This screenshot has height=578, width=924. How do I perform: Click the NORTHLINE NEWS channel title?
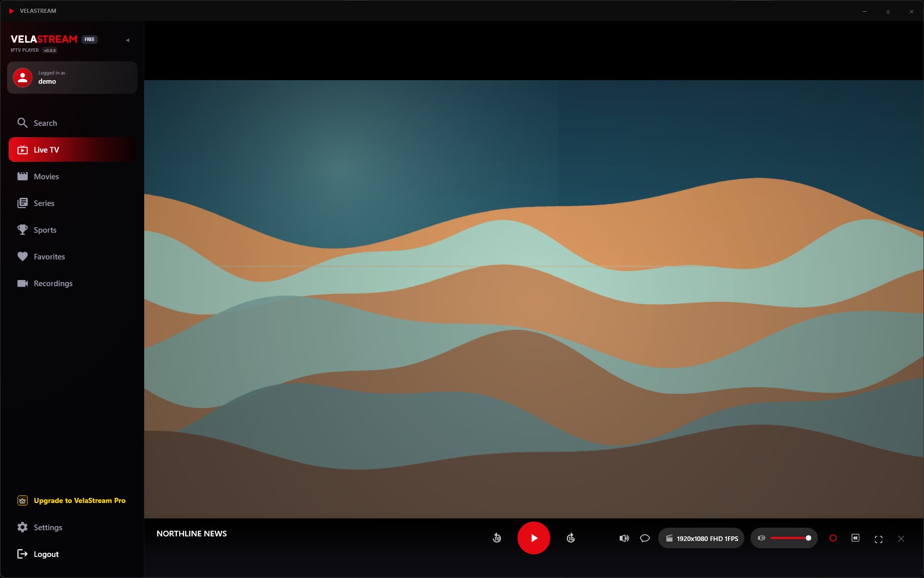pos(191,533)
